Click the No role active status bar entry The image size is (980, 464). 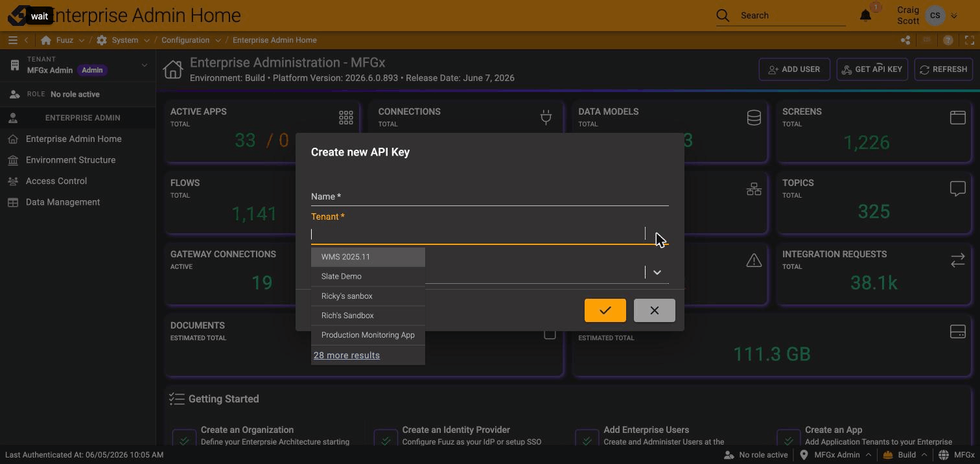(x=756, y=455)
